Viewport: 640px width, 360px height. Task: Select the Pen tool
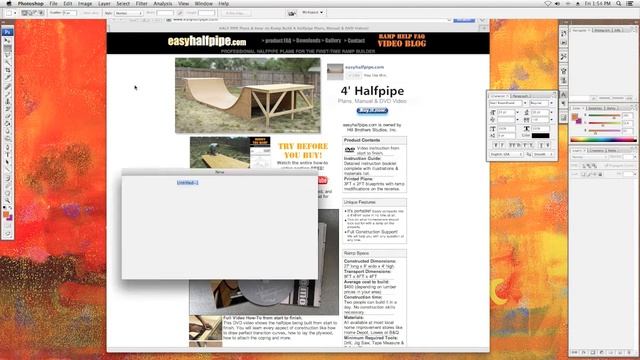pyautogui.click(x=7, y=147)
